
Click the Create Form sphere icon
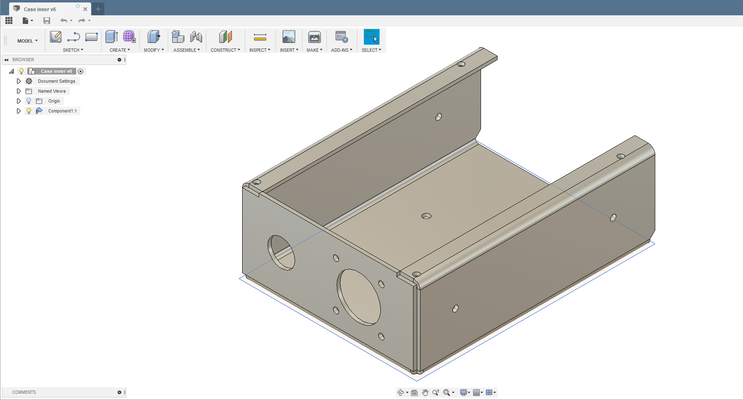click(129, 37)
